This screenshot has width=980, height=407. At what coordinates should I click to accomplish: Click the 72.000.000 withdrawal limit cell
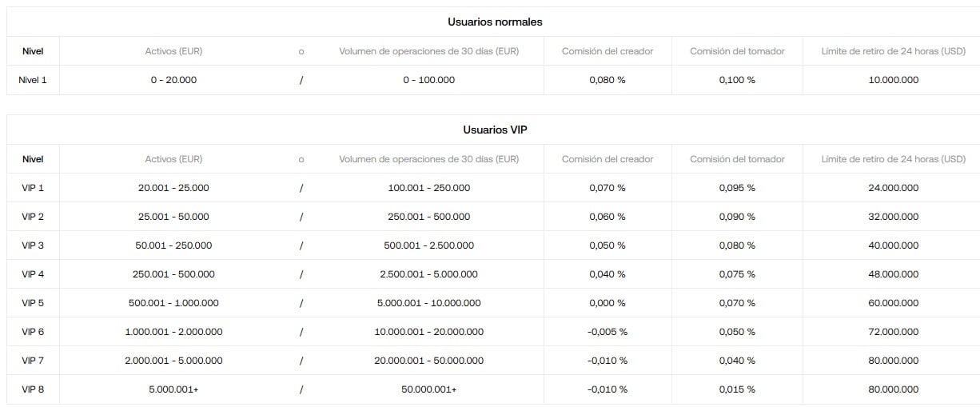tap(893, 332)
